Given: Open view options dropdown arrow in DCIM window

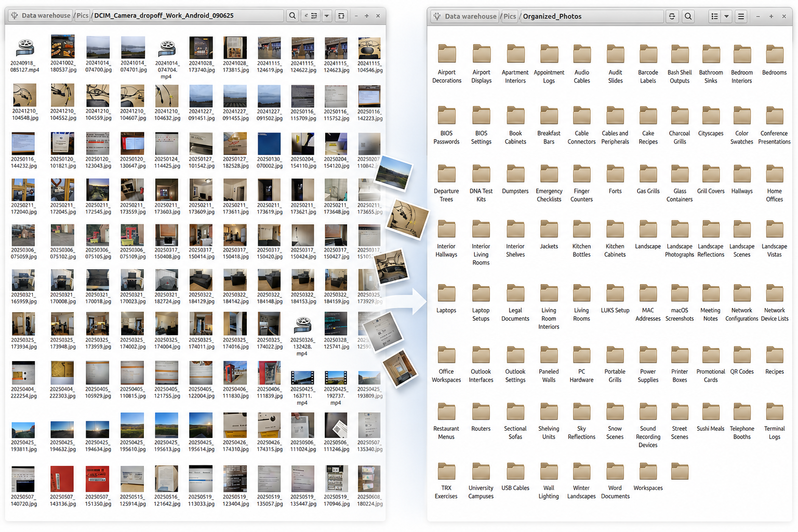Looking at the screenshot, I should pyautogui.click(x=327, y=16).
